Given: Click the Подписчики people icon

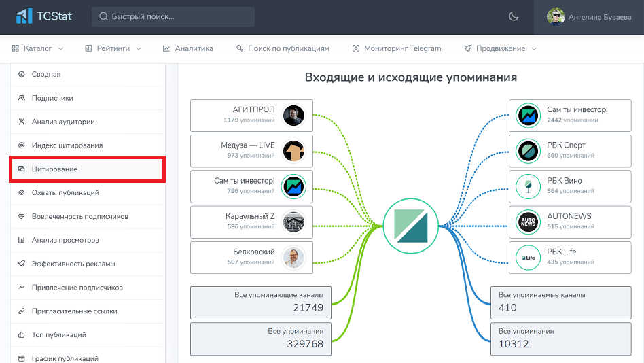Looking at the screenshot, I should pos(21,99).
